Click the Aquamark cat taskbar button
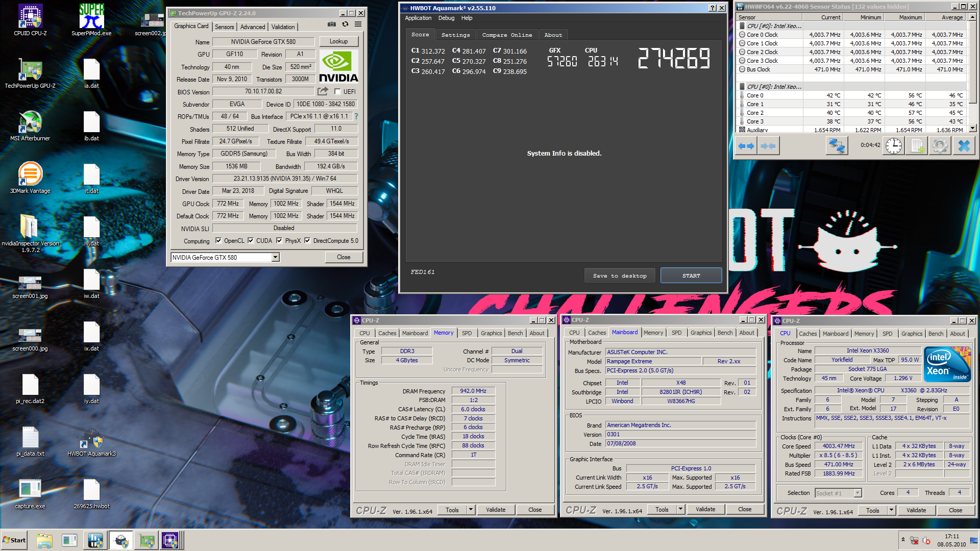This screenshot has width=980, height=551. [x=121, y=540]
